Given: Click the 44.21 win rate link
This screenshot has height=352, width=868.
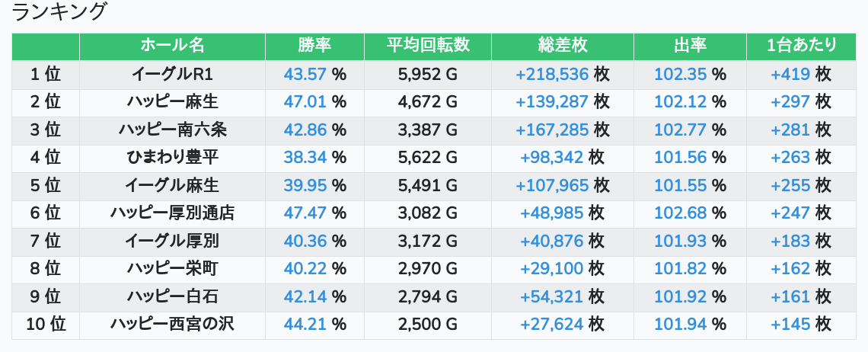Looking at the screenshot, I should point(305,325).
